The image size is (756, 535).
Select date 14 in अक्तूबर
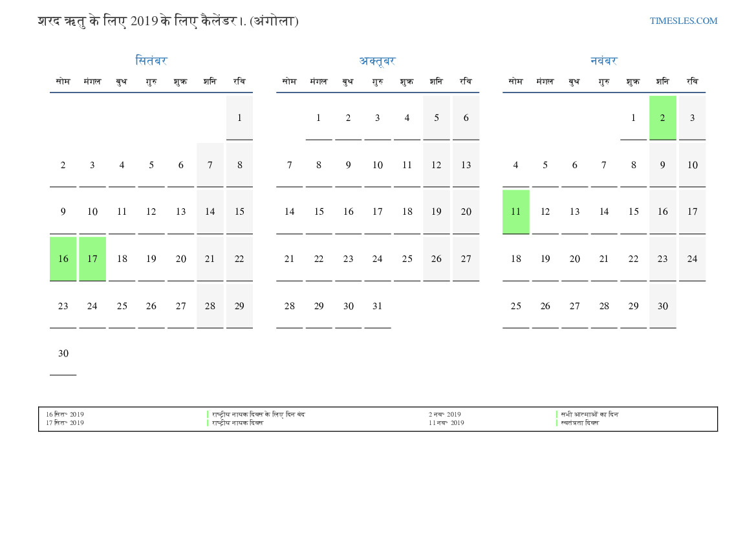[289, 212]
